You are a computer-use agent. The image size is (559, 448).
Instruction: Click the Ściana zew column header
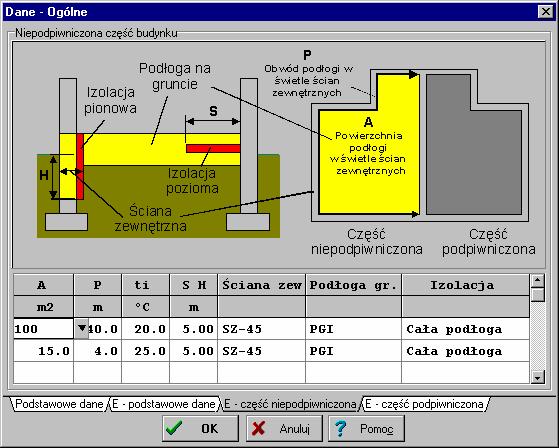coord(261,284)
